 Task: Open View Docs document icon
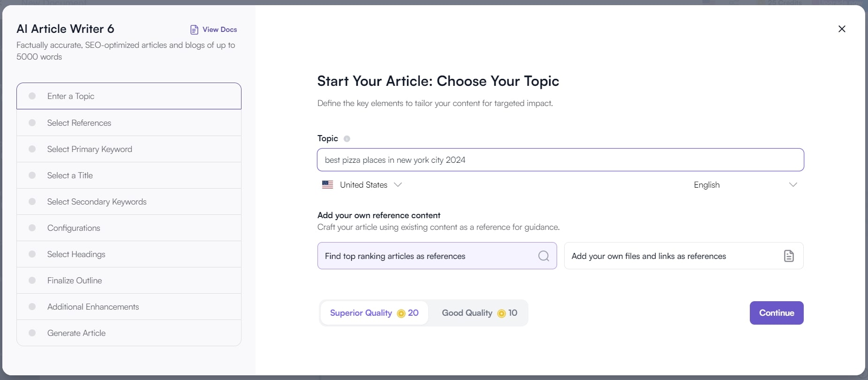click(194, 30)
